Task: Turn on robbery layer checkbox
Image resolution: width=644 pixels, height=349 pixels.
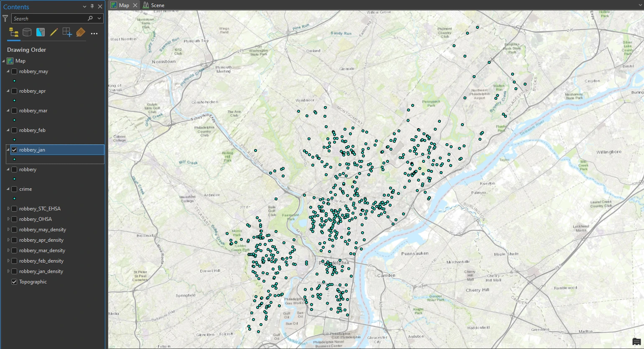Action: pos(14,169)
